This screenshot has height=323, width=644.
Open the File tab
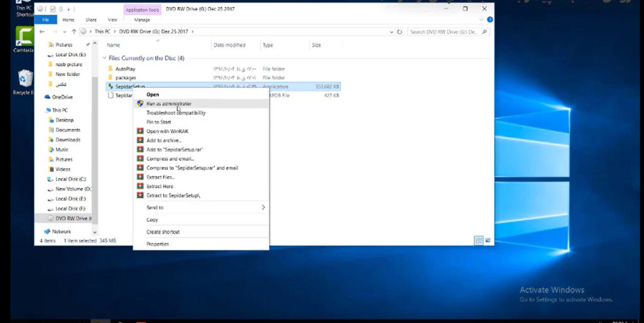[x=45, y=19]
